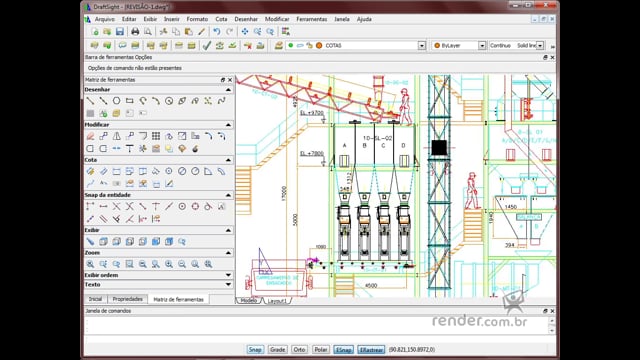
Task: Open the COTAS layer dropdown
Action: [x=422, y=46]
